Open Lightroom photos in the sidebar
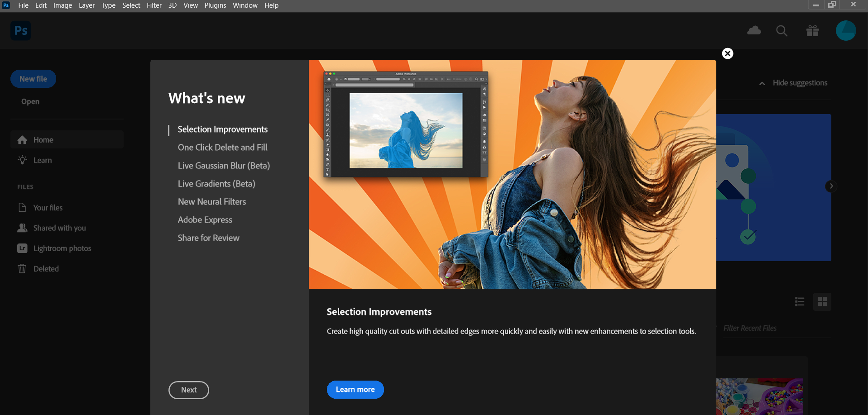Screen dimensions: 868x415 (x=67, y=248)
